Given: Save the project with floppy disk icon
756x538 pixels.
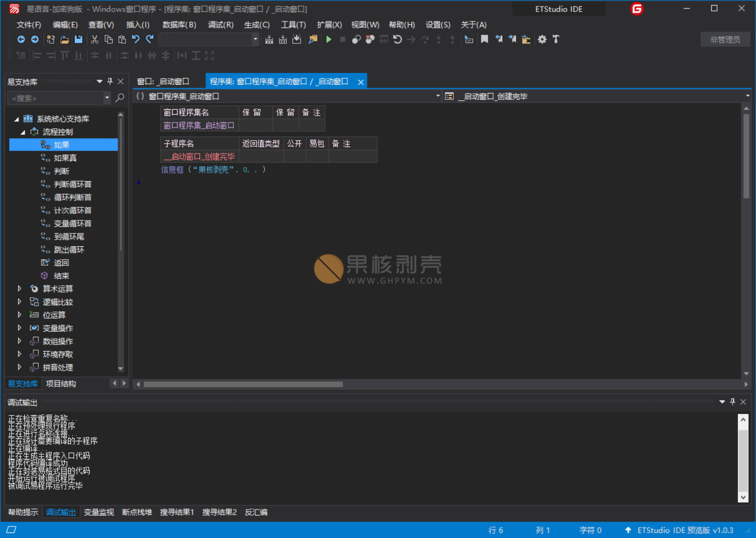Looking at the screenshot, I should (78, 39).
